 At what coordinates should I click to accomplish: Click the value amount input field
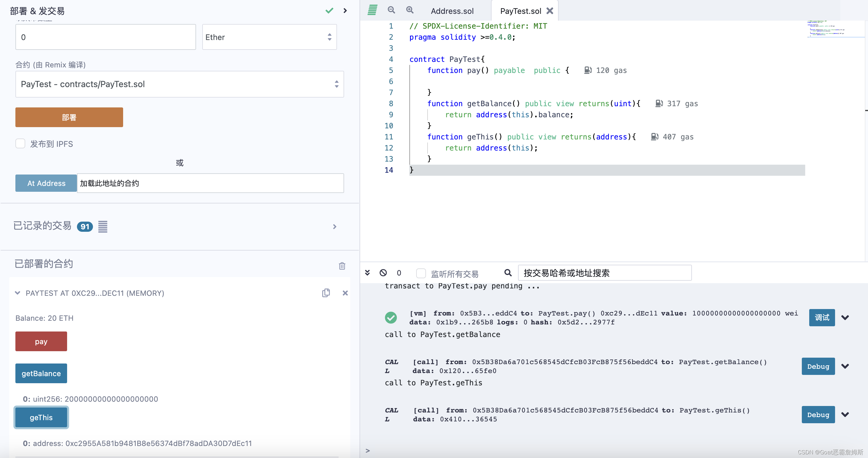click(x=106, y=37)
